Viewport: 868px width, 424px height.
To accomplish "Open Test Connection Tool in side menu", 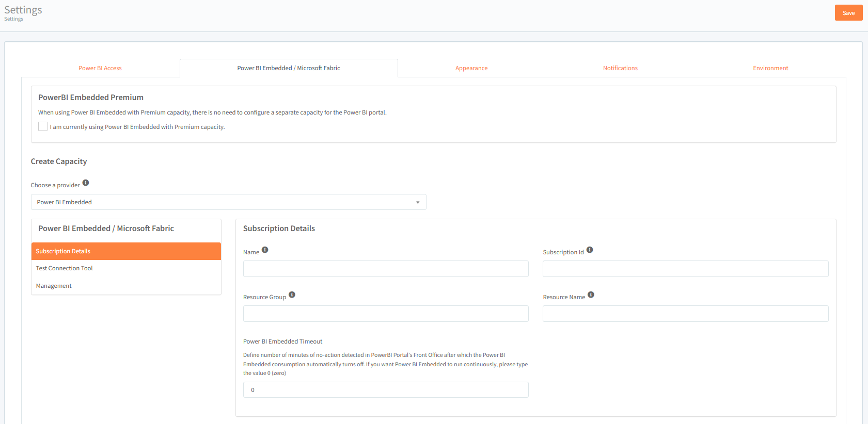I will point(65,268).
